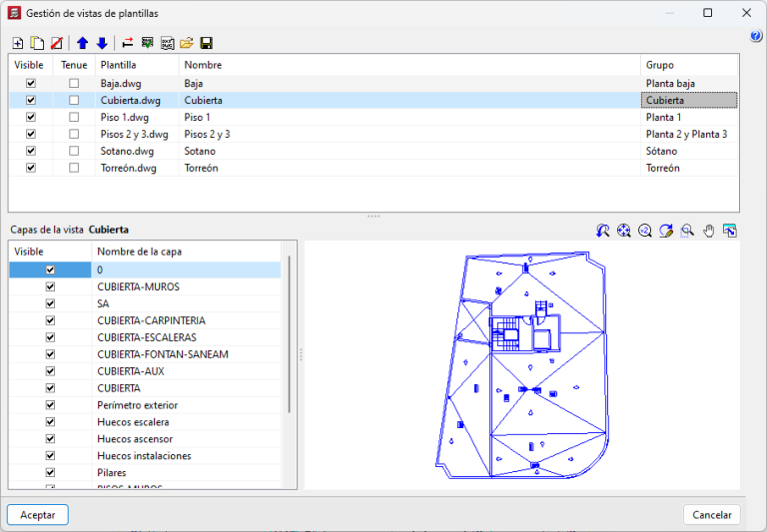Select the pan hand tool

pos(708,231)
